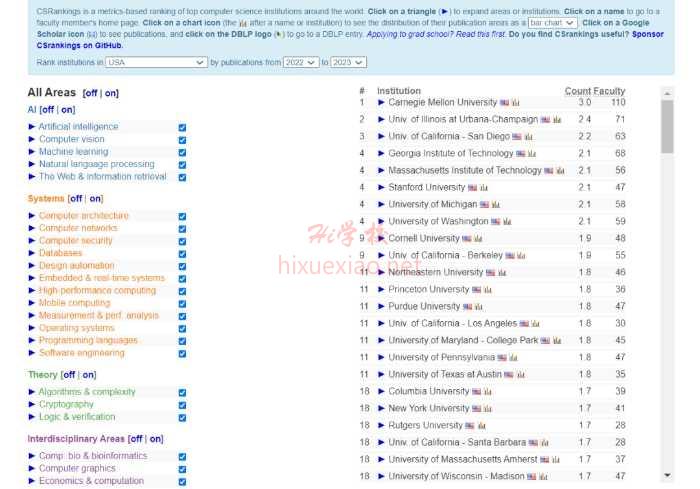
Task: Toggle the Computer vision checkbox
Action: tap(182, 140)
